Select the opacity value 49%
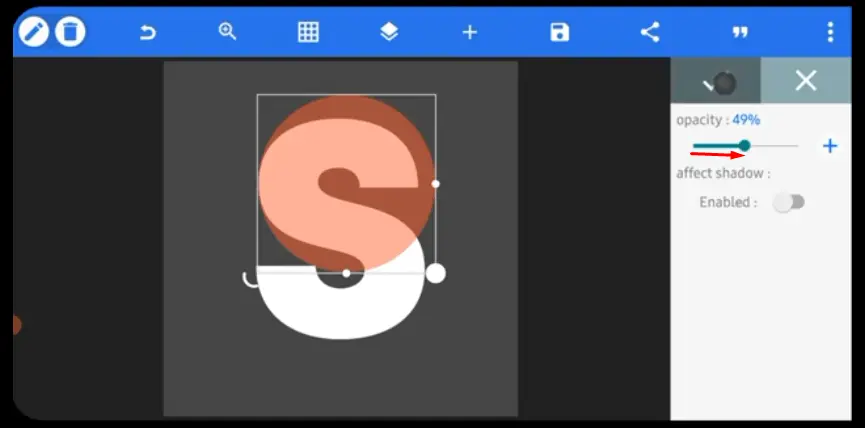 [x=746, y=120]
